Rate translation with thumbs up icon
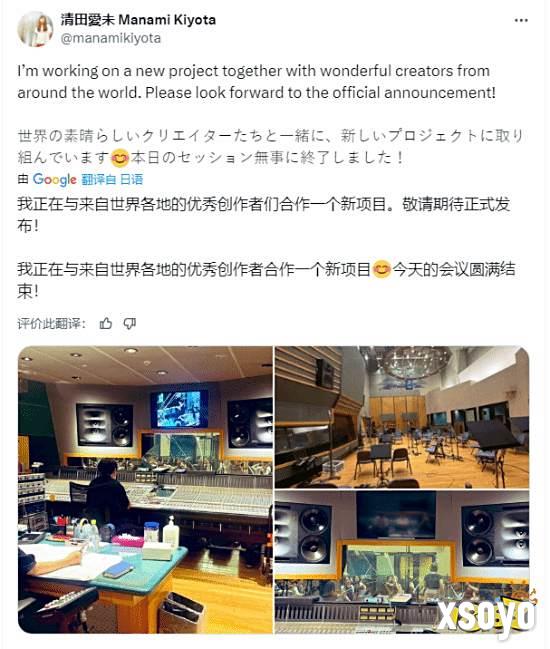 [x=106, y=324]
